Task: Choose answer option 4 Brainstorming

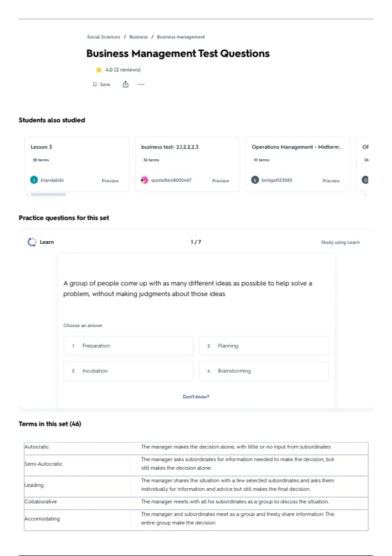Action: pyautogui.click(x=264, y=371)
